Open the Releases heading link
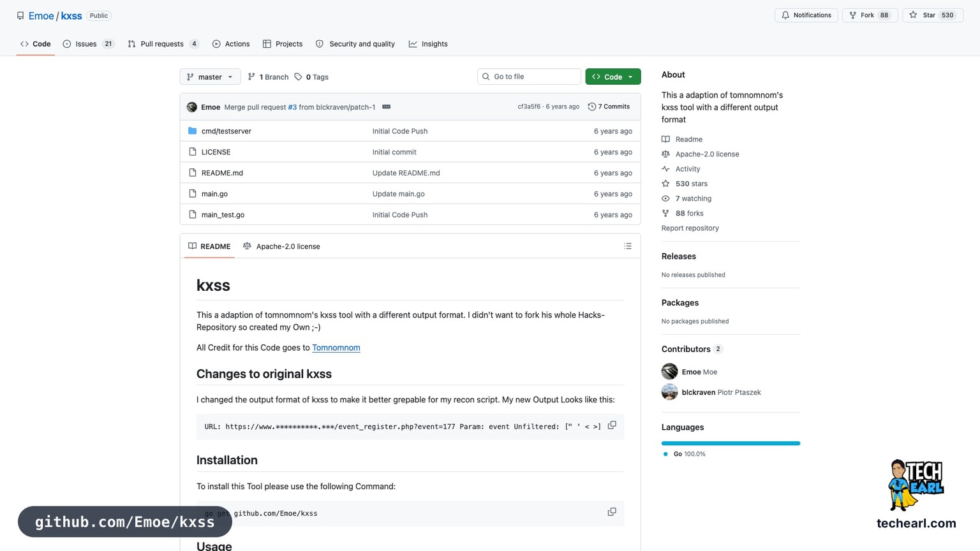This screenshot has width=980, height=551. pyautogui.click(x=679, y=256)
